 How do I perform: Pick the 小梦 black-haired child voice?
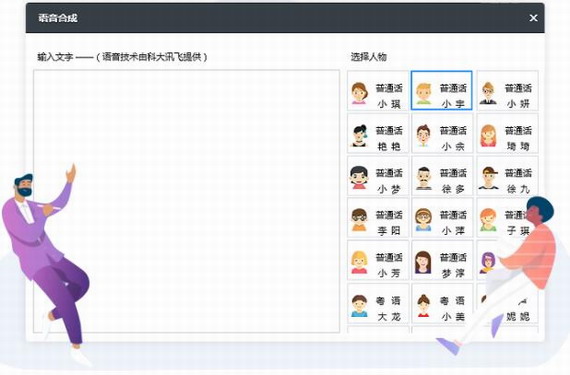[378, 176]
